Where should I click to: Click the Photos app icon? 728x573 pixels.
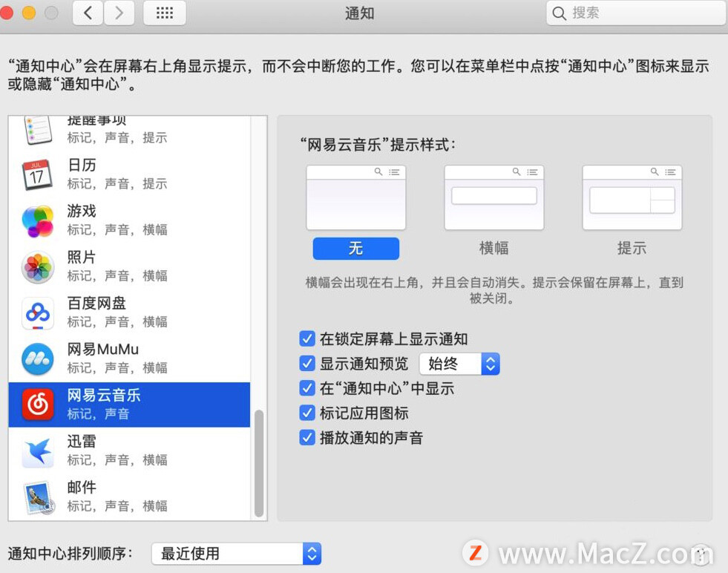point(38,267)
